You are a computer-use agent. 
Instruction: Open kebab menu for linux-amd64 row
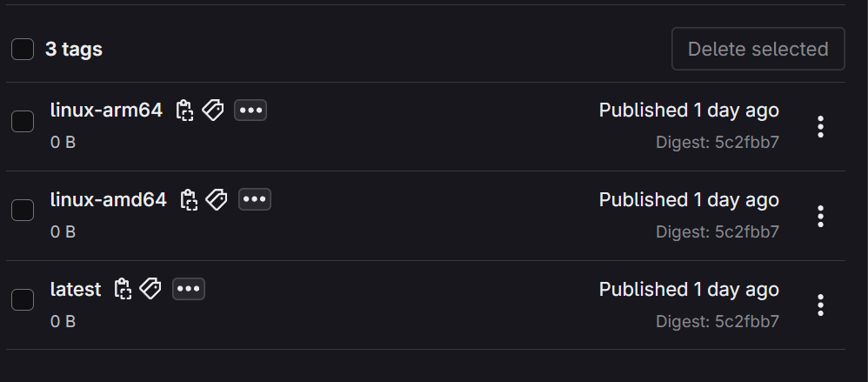tap(820, 216)
